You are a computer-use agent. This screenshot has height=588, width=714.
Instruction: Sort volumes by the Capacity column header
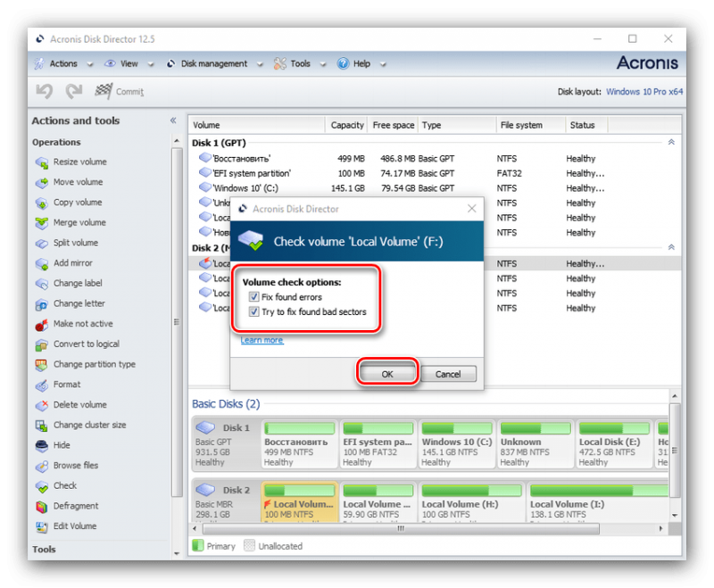click(x=346, y=125)
